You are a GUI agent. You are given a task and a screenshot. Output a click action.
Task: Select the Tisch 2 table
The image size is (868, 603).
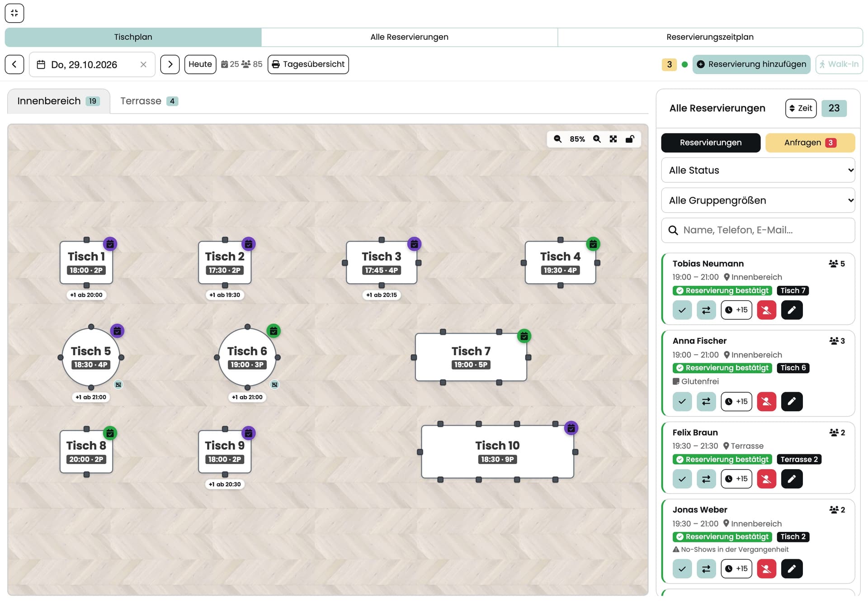(x=225, y=263)
